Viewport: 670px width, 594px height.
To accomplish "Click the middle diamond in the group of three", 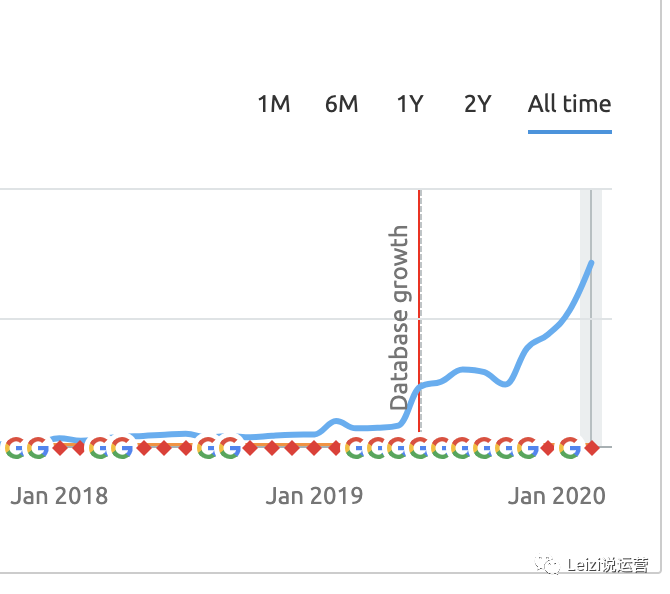I will 164,447.
